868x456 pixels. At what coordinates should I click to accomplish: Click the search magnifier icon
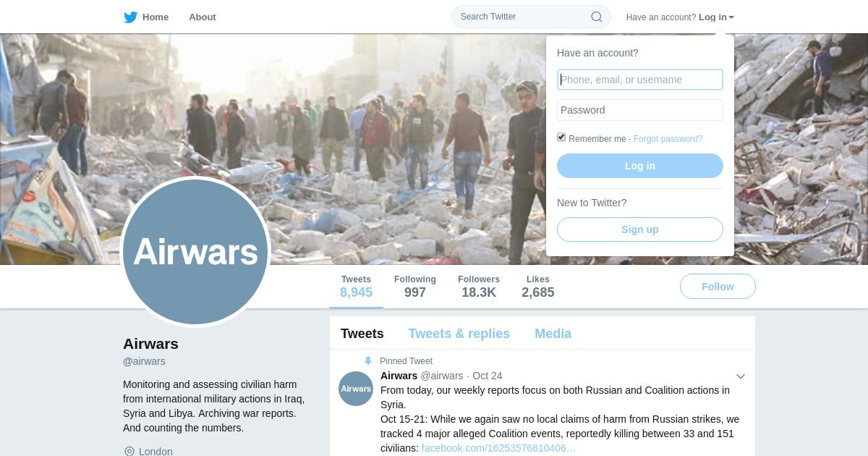coord(597,17)
